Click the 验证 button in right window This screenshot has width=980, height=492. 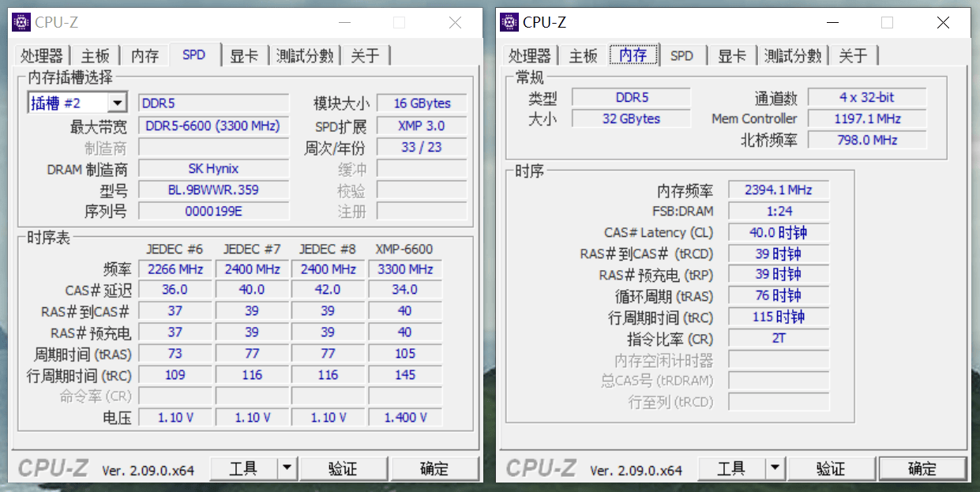point(832,468)
